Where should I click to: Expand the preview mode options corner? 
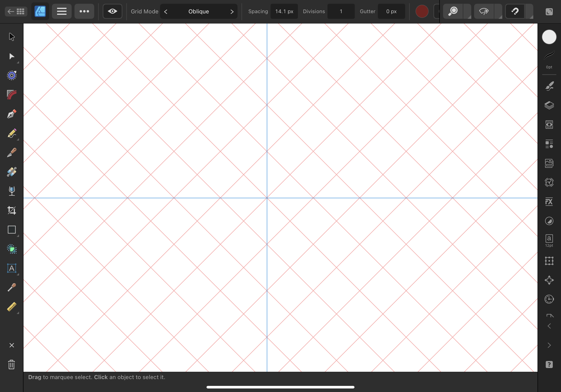tap(498, 11)
